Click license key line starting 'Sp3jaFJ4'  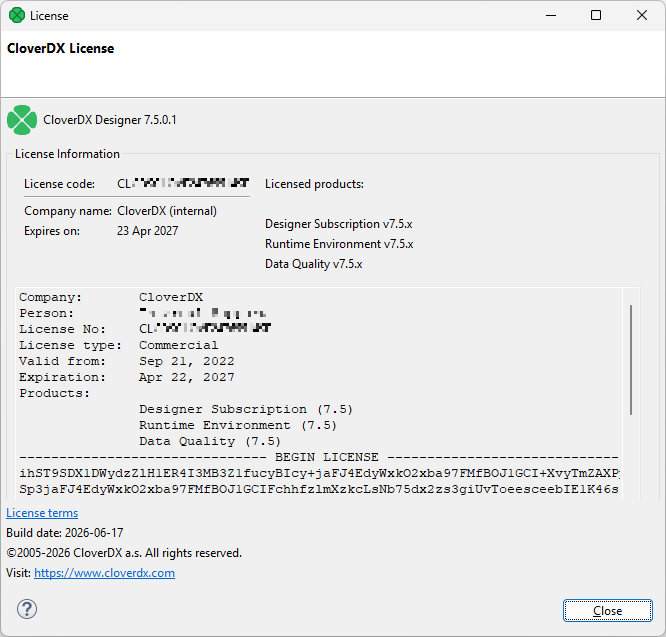pos(319,490)
